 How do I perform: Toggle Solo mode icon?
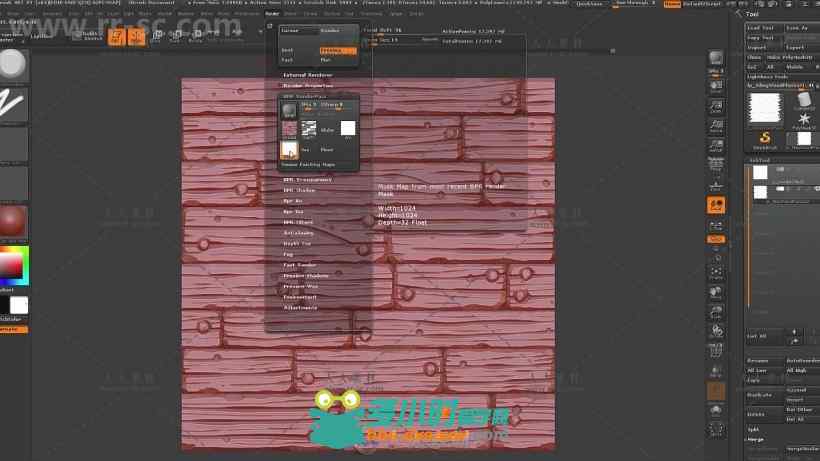(716, 409)
